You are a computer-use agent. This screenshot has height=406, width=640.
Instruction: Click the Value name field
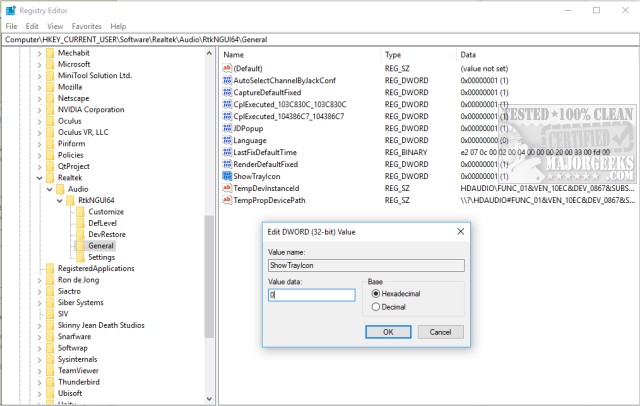coord(366,265)
